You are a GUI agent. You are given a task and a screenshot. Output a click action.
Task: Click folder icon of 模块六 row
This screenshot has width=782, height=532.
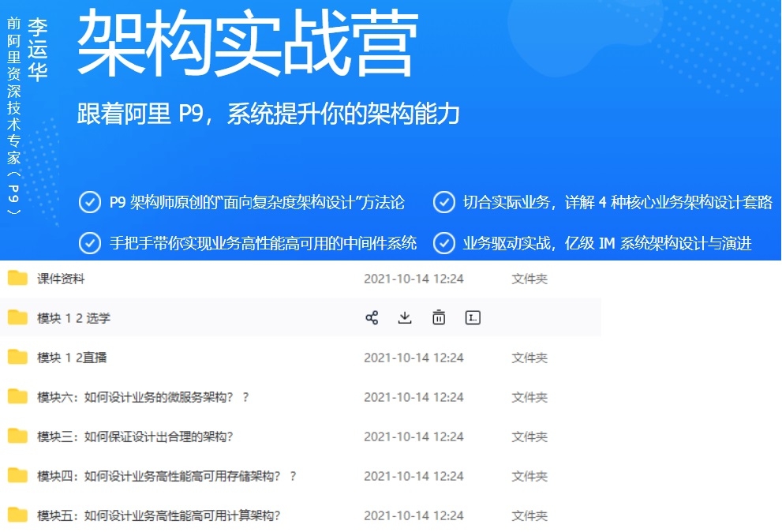17,396
